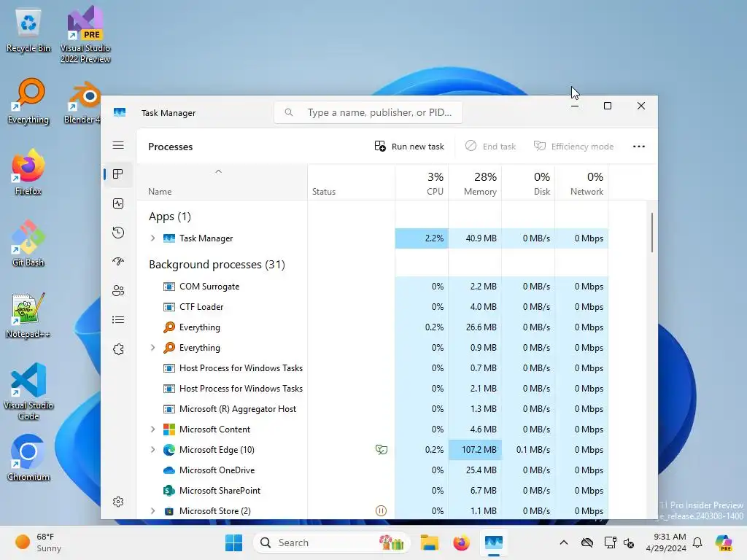Sort processes by Disk column
Viewport: 747px width, 560px height.
click(x=528, y=183)
